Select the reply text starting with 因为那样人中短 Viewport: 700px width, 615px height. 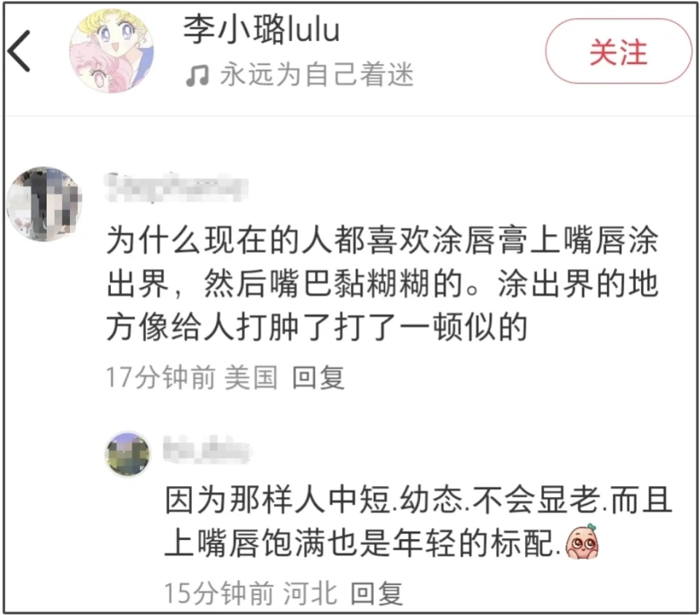pyautogui.click(x=419, y=522)
